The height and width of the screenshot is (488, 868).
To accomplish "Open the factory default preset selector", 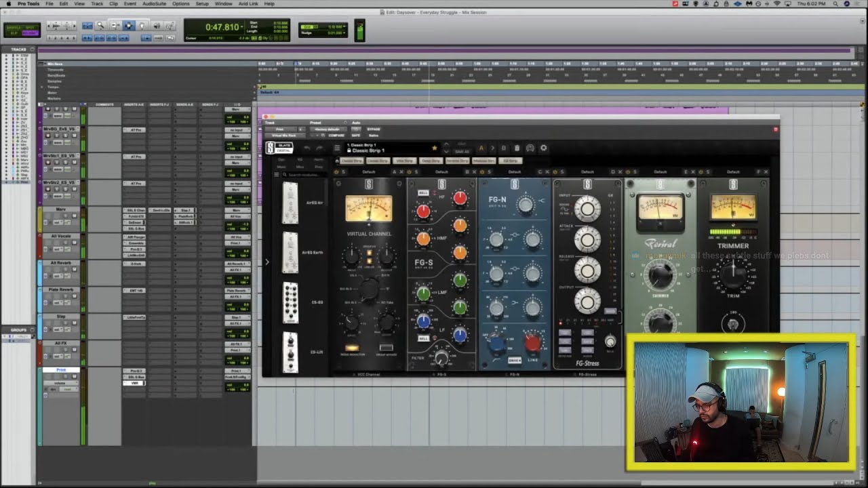I will click(328, 129).
